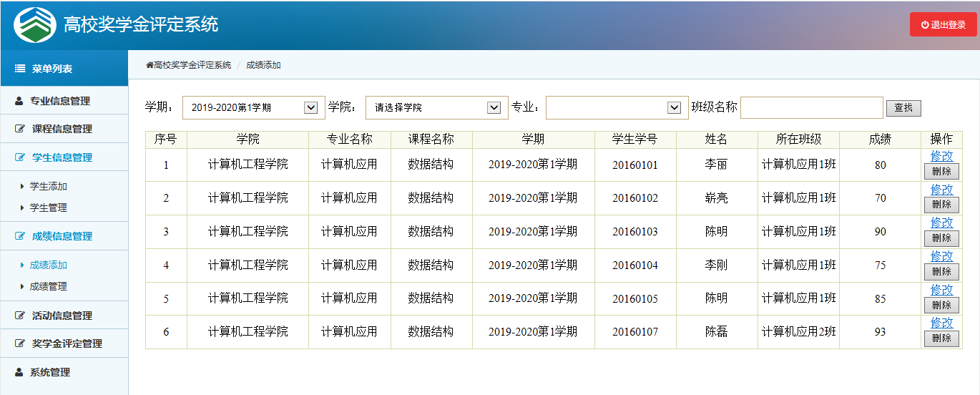The image size is (980, 395).
Task: Click the 课程名称 column header
Action: coord(431,139)
